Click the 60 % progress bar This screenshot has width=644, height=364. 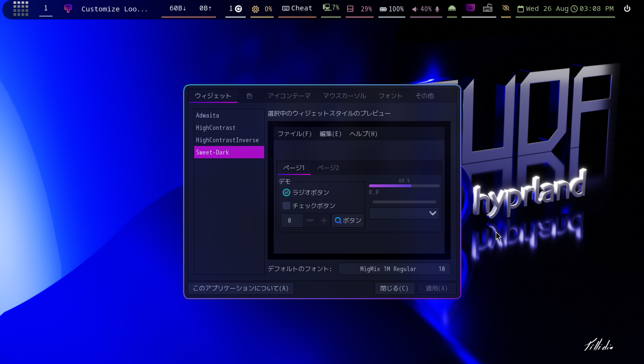pyautogui.click(x=404, y=186)
